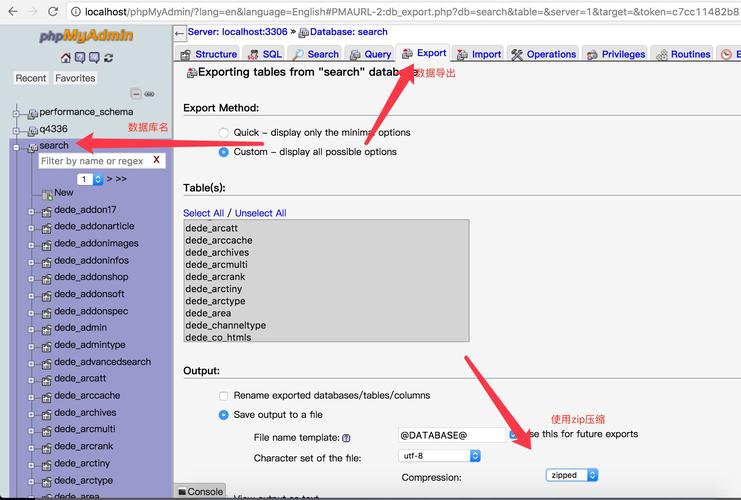This screenshot has width=741, height=500.
Task: Click the site information icon in address bar
Action: pos(76,12)
